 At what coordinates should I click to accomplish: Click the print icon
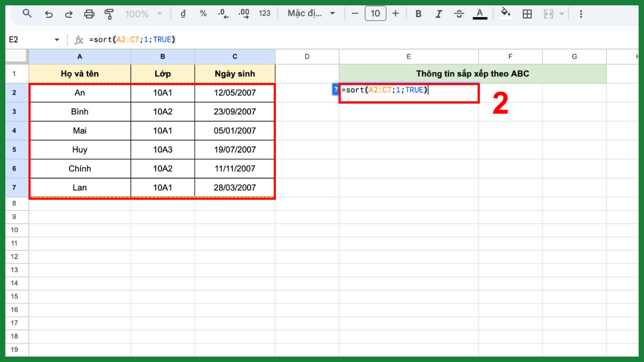(89, 13)
